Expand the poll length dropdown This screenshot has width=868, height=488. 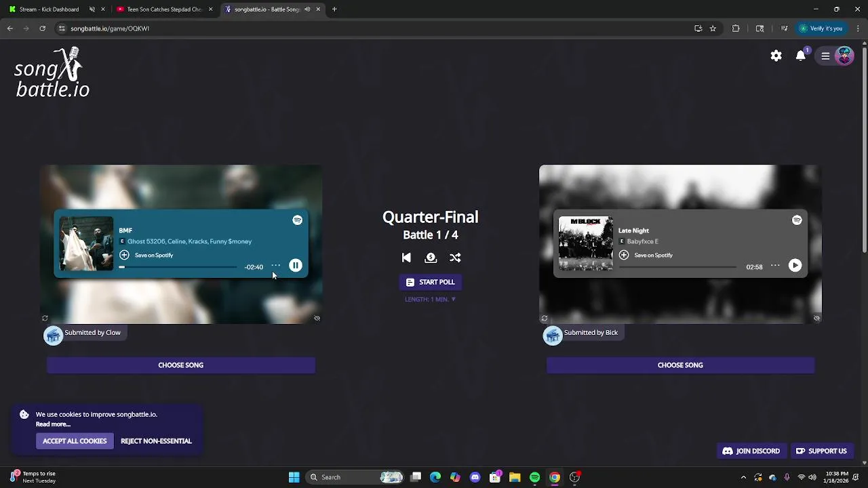click(x=430, y=299)
